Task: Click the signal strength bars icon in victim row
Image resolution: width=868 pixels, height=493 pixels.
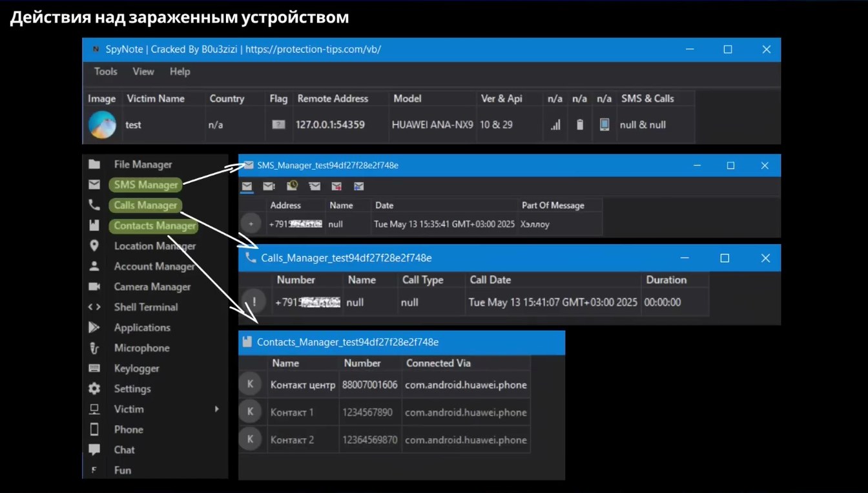Action: pyautogui.click(x=555, y=125)
